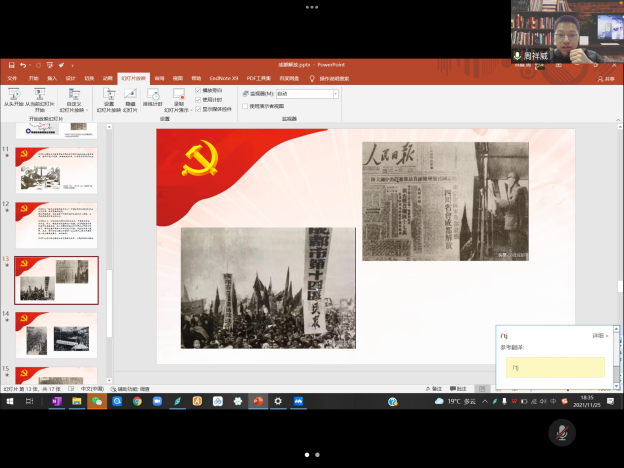The width and height of the screenshot is (624, 468).
Task: Click the spell-check icon in status bar
Action: (71, 389)
